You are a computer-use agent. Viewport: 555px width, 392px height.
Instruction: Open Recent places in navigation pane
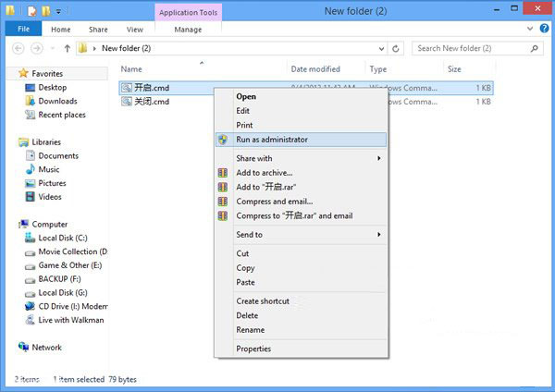tap(62, 115)
